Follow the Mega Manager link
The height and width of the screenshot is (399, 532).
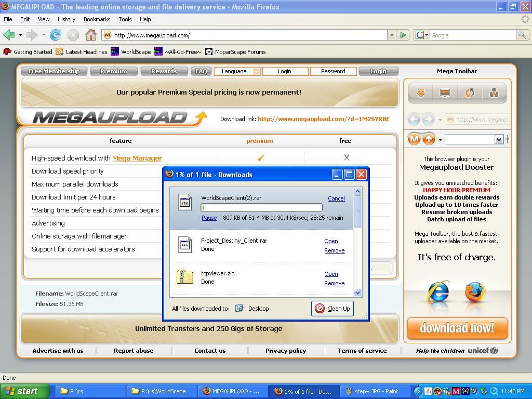click(x=137, y=158)
